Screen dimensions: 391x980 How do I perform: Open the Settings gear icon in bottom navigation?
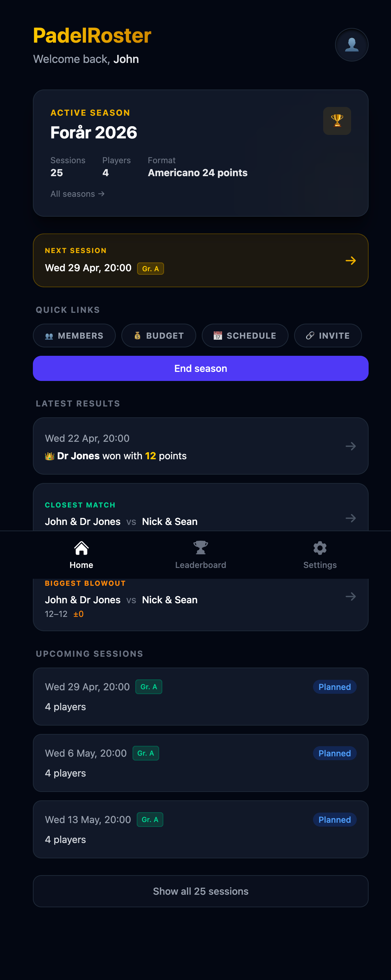click(319, 547)
